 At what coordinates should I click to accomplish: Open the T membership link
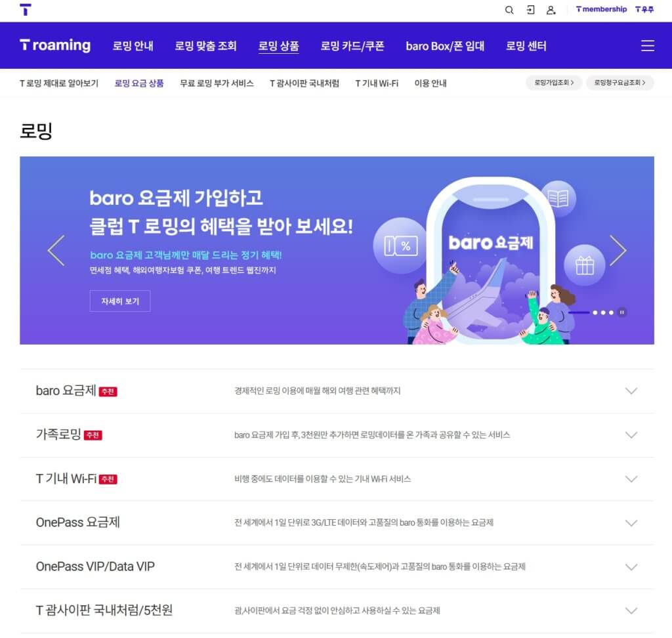601,9
